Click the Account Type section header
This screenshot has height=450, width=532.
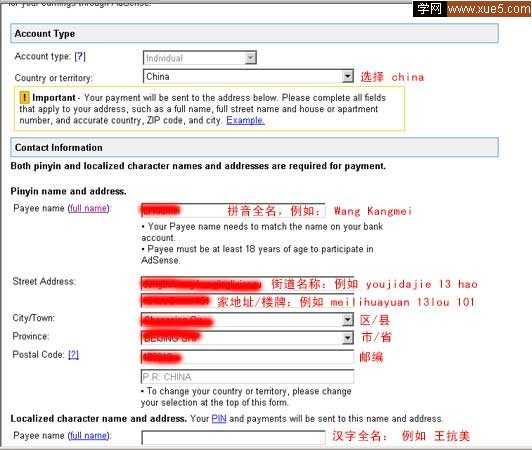[x=254, y=33]
